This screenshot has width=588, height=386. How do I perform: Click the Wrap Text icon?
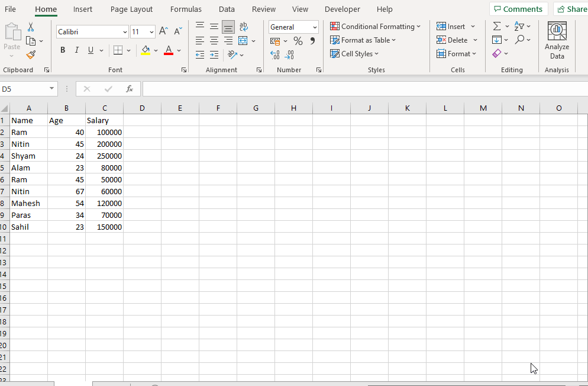coord(243,26)
